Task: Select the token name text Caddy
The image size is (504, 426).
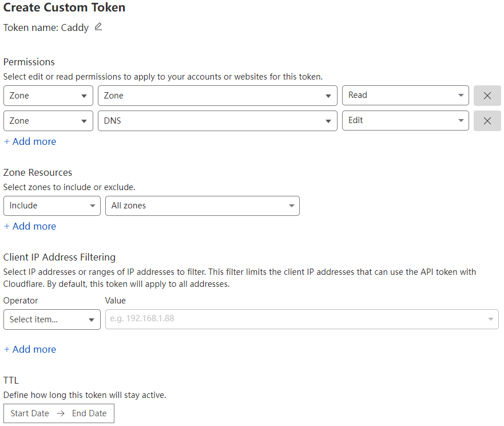Action: click(75, 27)
